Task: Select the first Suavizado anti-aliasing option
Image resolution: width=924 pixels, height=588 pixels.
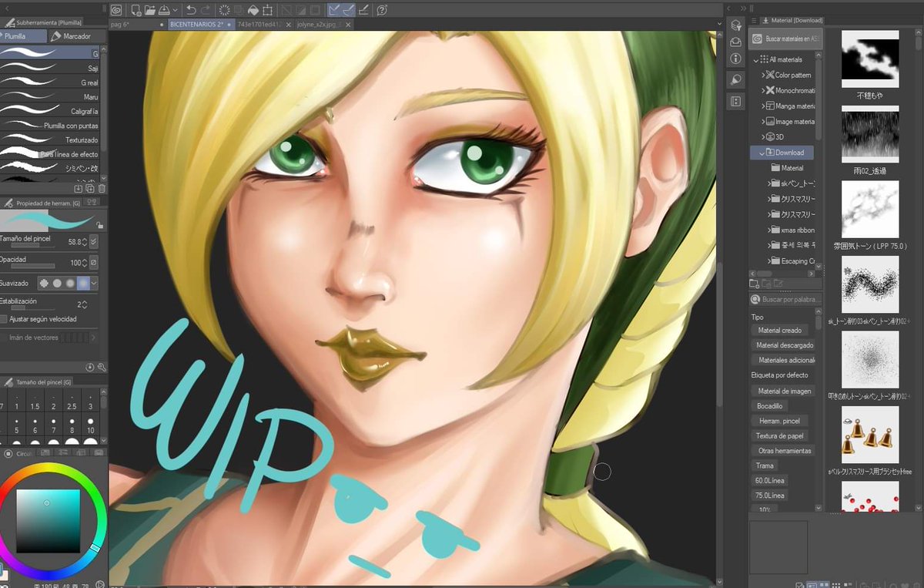Action: [x=44, y=283]
